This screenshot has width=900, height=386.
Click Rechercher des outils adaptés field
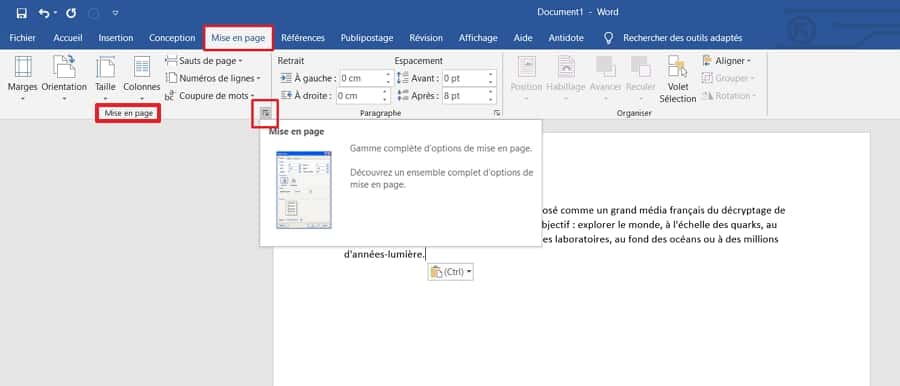click(682, 38)
